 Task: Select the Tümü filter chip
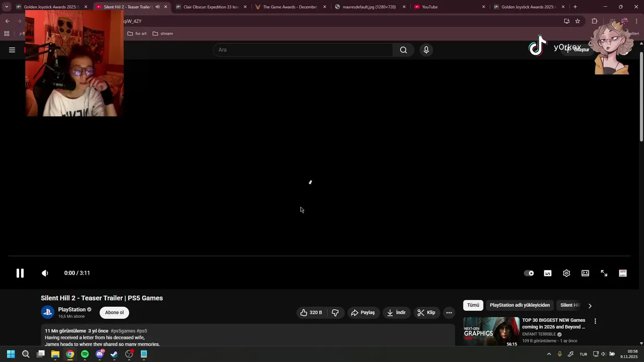pyautogui.click(x=473, y=305)
